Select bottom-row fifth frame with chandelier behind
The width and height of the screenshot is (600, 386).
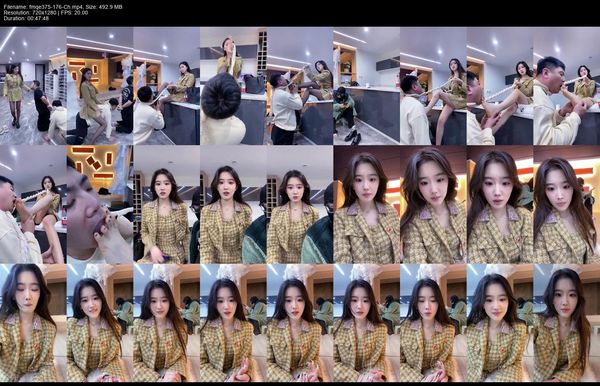pyautogui.click(x=300, y=323)
